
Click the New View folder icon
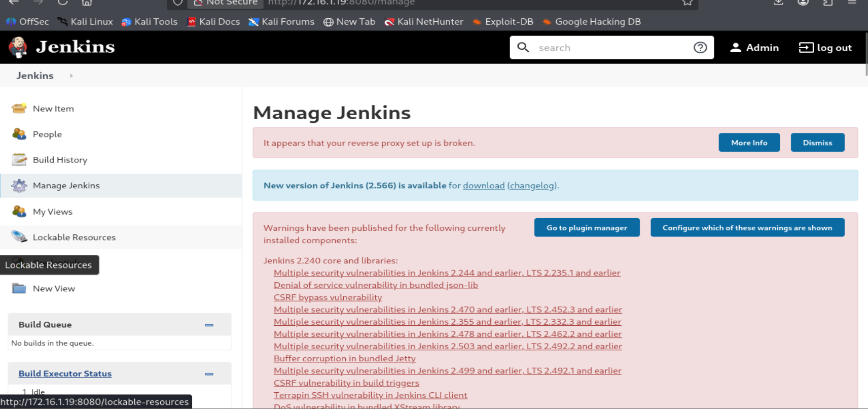[19, 288]
